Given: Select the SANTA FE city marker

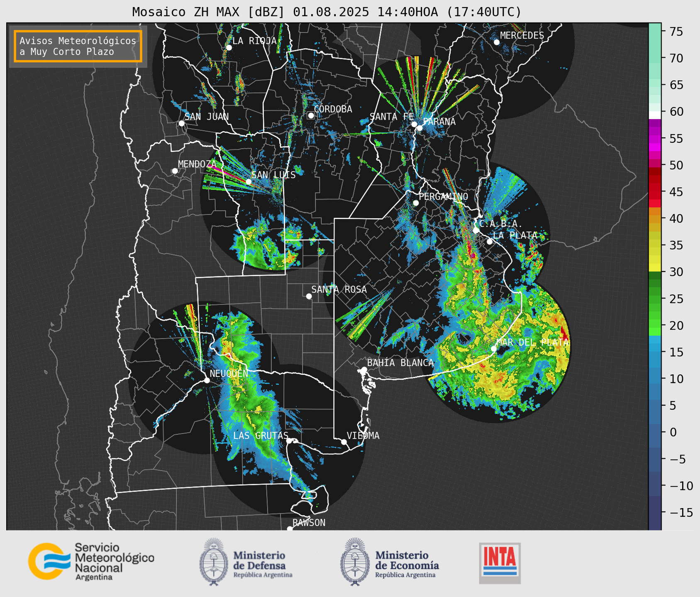Looking at the screenshot, I should (414, 124).
